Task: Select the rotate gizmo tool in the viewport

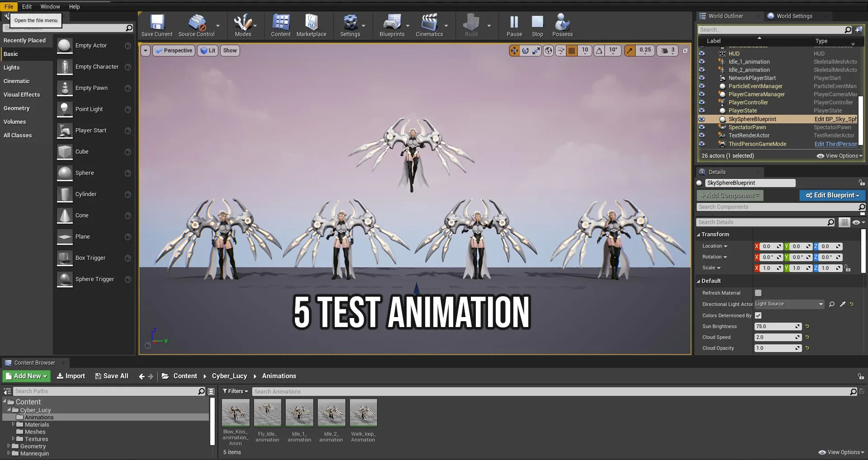Action: click(525, 51)
